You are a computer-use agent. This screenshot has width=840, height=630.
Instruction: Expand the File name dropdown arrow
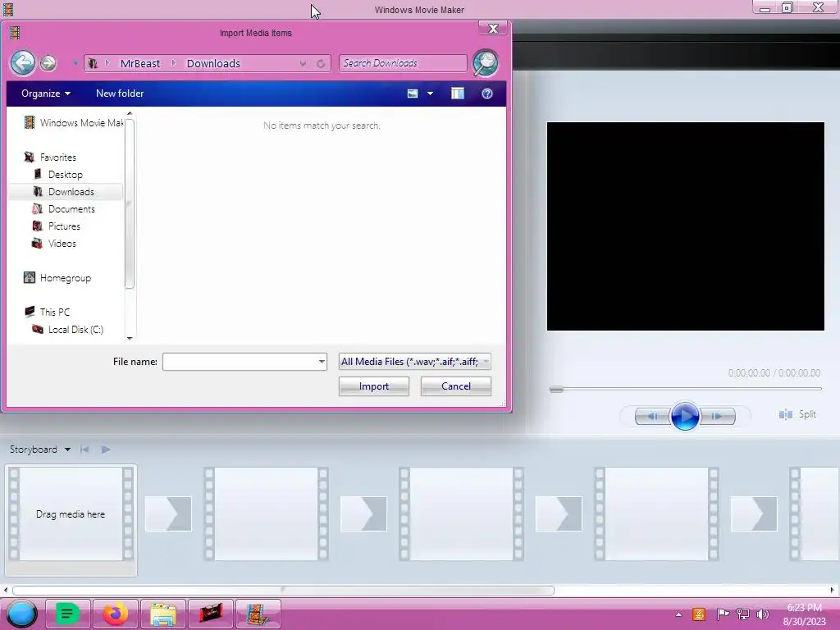[x=322, y=362]
